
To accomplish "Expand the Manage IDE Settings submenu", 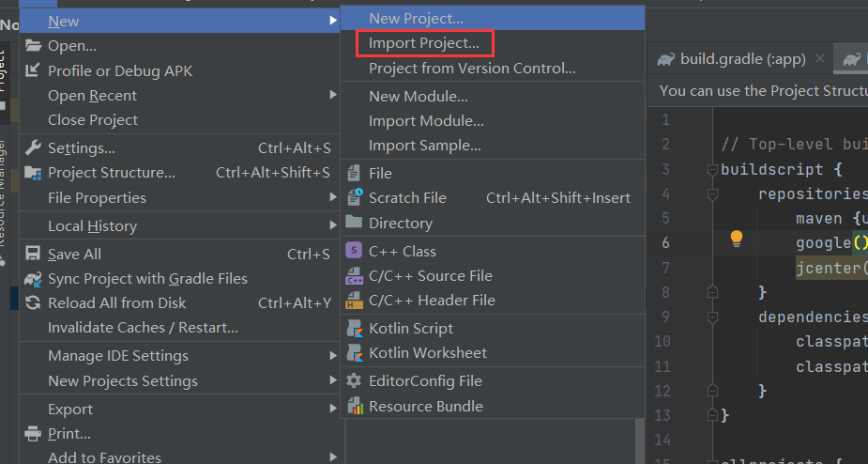I will pyautogui.click(x=333, y=355).
